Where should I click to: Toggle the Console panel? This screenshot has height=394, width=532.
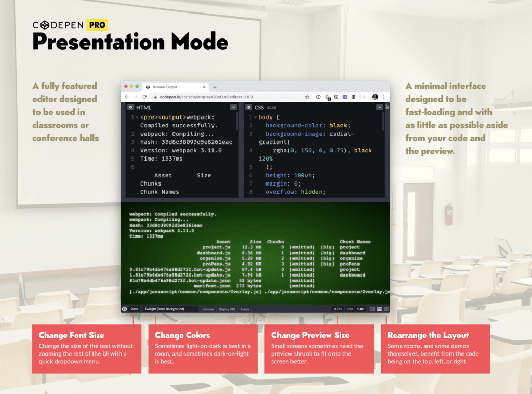209,309
